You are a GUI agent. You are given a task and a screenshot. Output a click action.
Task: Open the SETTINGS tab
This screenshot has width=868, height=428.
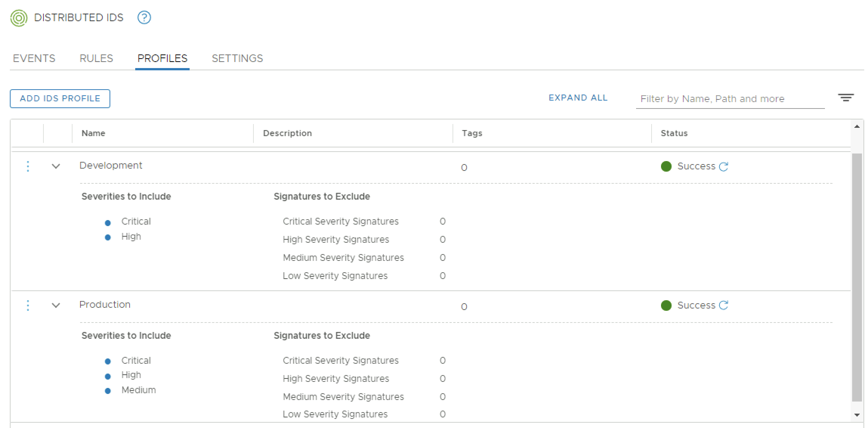coord(237,58)
